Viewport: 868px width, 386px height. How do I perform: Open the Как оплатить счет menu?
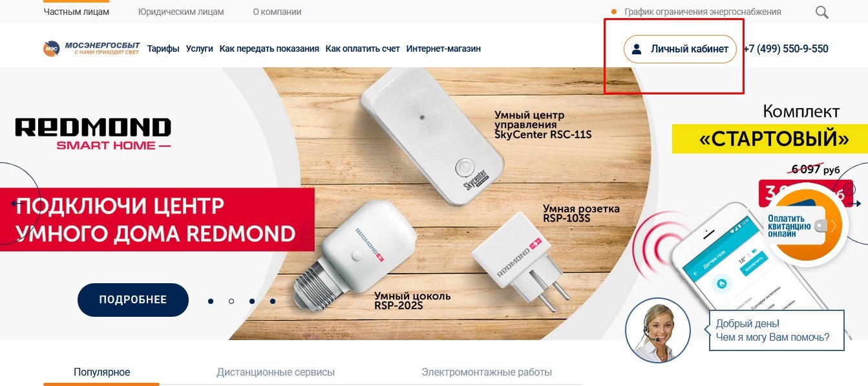click(x=363, y=48)
